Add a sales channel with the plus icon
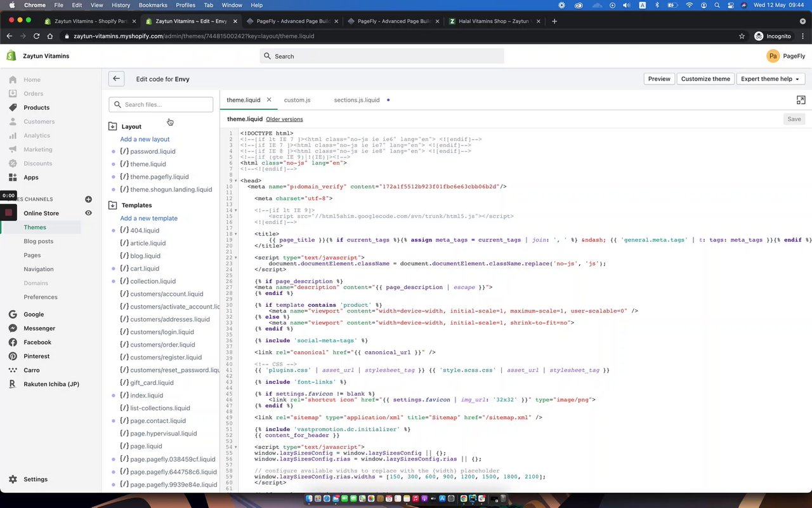The width and height of the screenshot is (812, 508). 88,199
